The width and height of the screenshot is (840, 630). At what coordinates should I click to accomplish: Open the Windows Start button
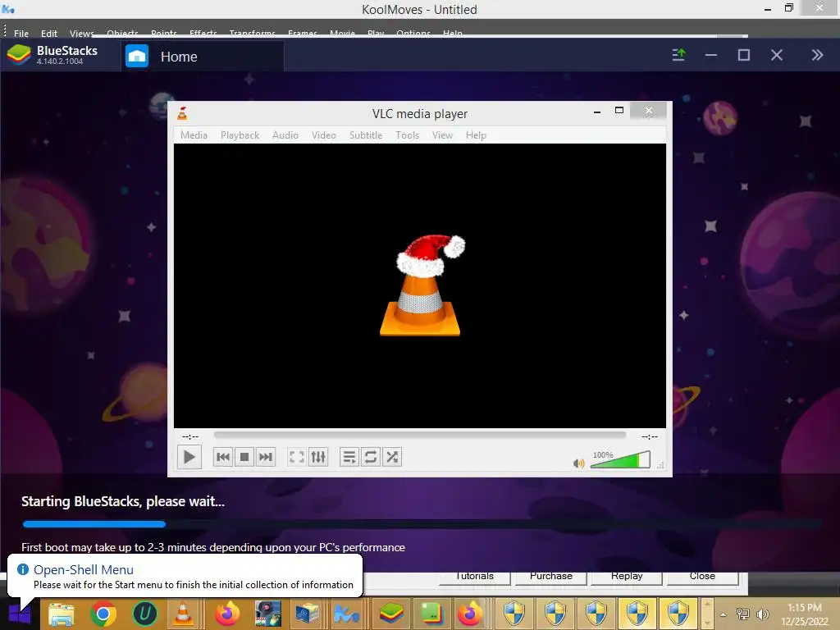(20, 614)
